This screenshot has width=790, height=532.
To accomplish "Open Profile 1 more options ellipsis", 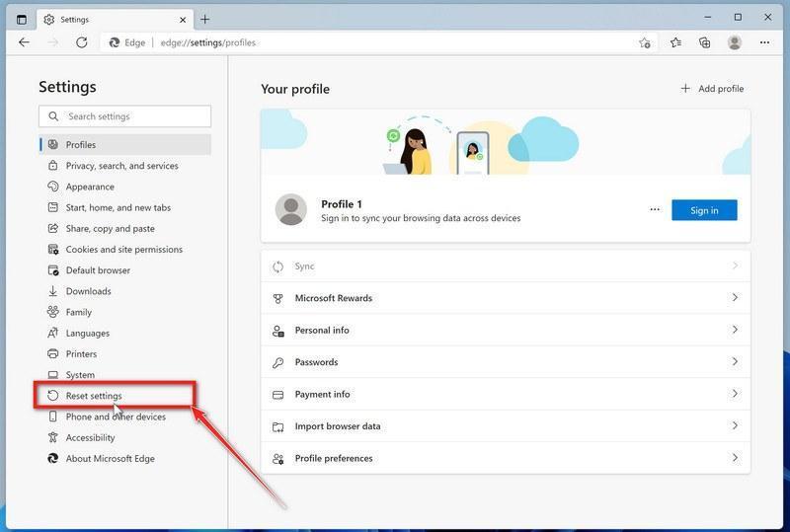I will click(x=655, y=209).
